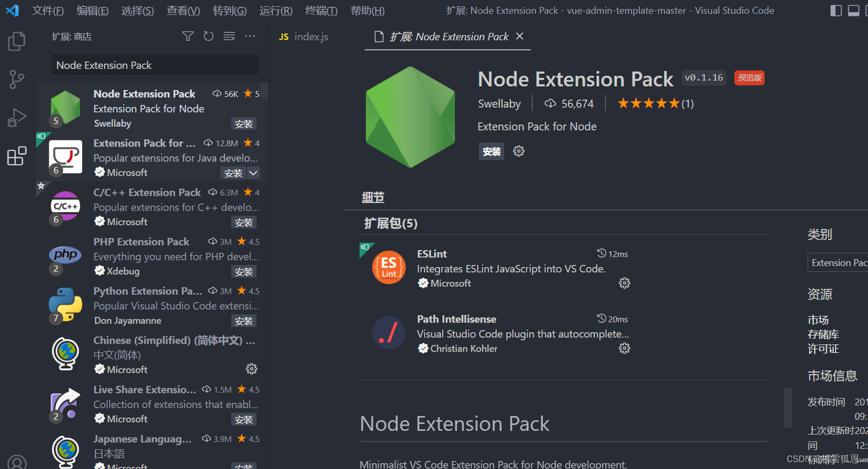Open the 转到(G) menu
Image resolution: width=868 pixels, height=469 pixels.
pos(230,11)
